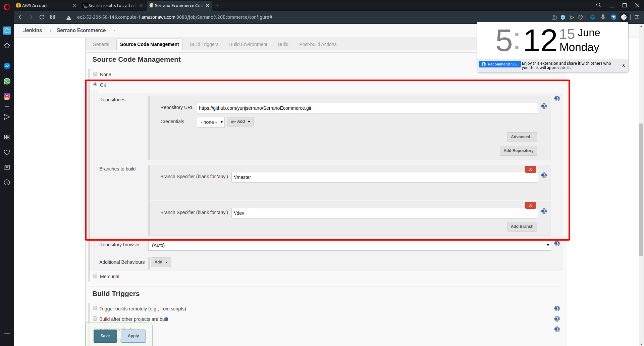Click the not-secure warning icon in address bar
644x346 pixels.
(x=69, y=17)
